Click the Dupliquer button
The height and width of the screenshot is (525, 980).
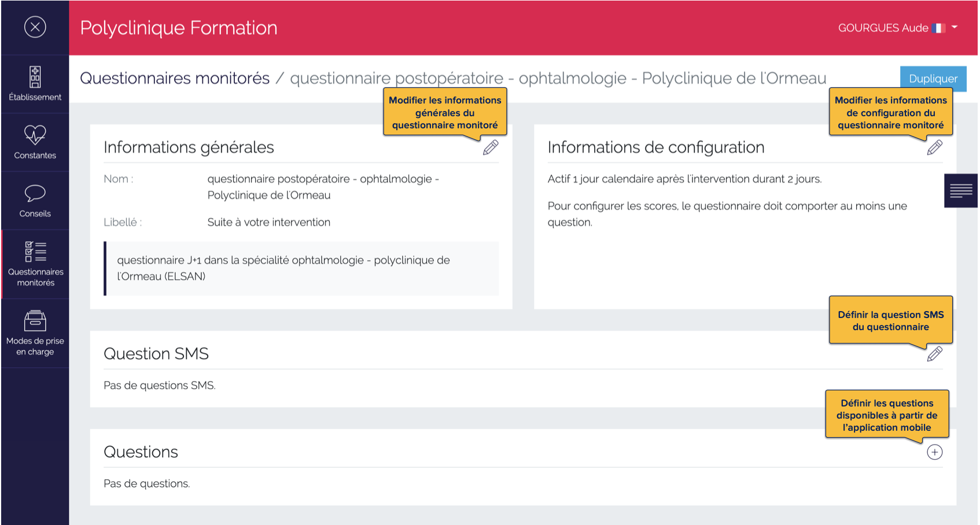point(933,78)
